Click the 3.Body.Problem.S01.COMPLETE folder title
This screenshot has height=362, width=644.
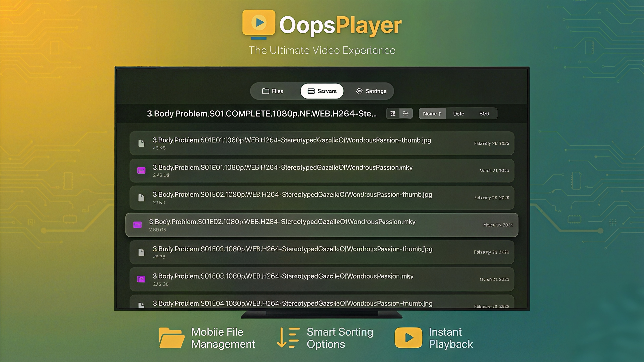(x=262, y=114)
